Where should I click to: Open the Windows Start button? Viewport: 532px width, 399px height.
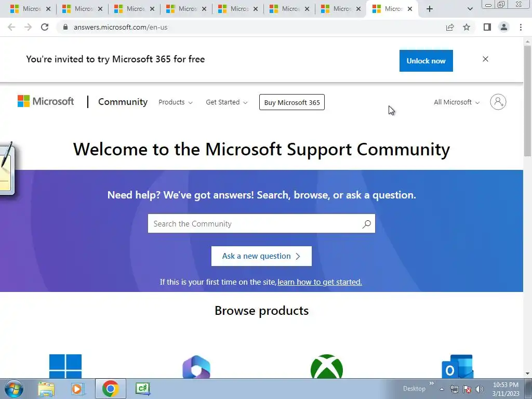[x=14, y=389]
